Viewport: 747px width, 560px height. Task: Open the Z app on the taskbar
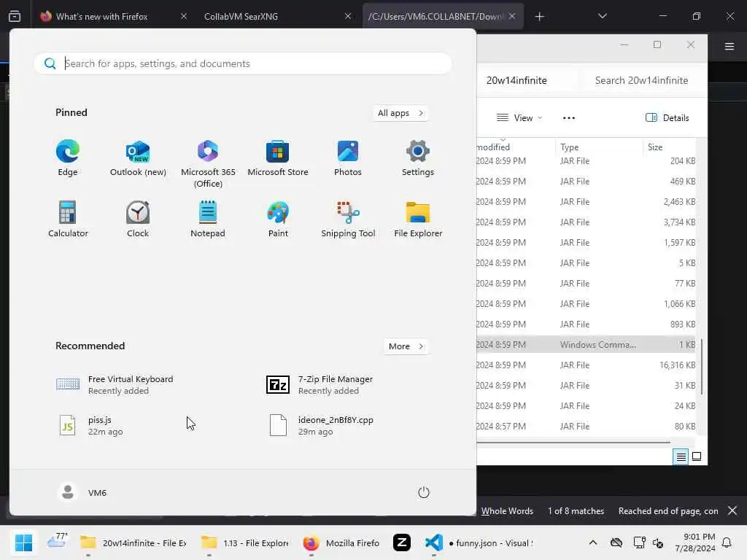402,542
